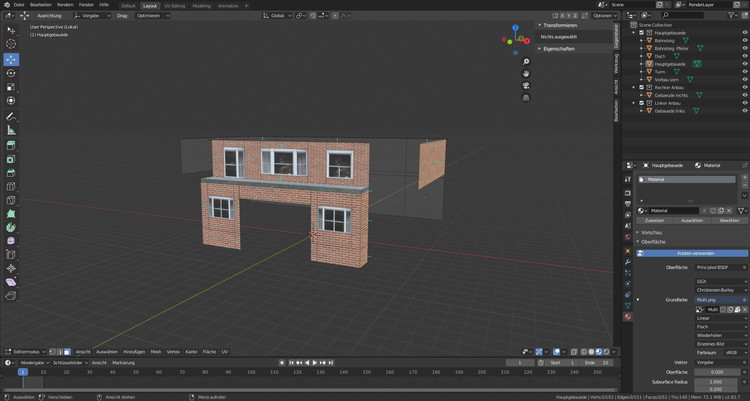Activate the Cursor tool

tap(11, 44)
